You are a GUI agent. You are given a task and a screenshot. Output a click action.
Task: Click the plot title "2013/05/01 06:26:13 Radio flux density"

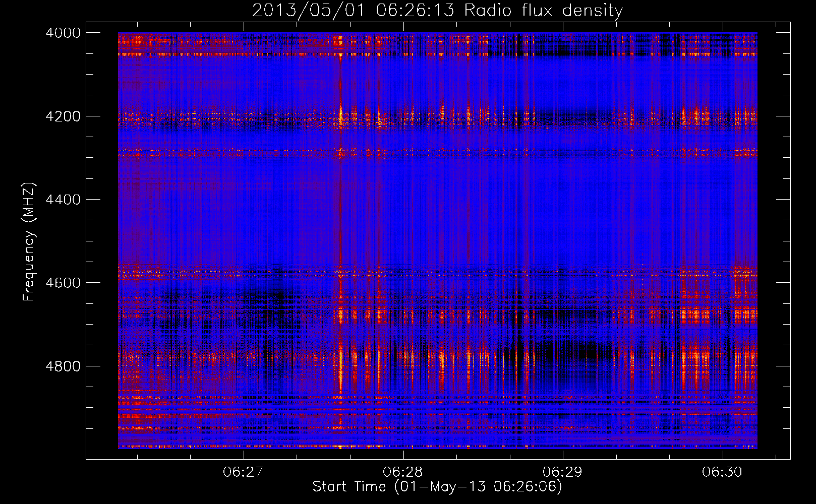coord(437,11)
